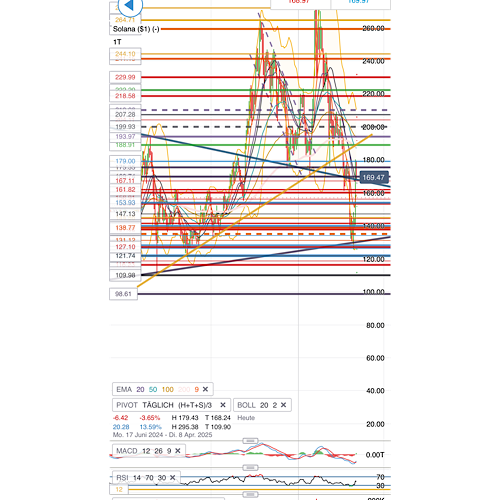This screenshot has height=500, width=500.
Task: Select the faint pink EMA 200 value
Action: tap(184, 389)
